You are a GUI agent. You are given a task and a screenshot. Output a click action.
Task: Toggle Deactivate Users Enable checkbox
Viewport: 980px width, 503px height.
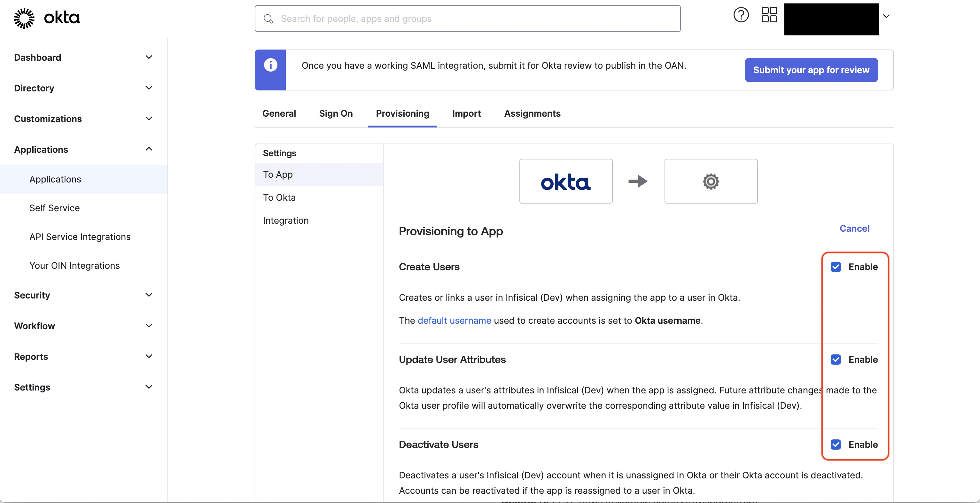pos(836,445)
